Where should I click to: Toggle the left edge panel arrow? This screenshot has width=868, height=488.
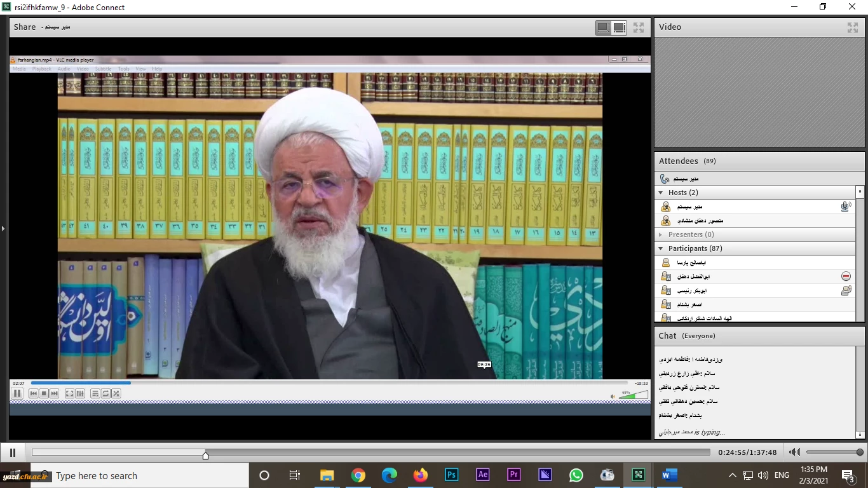tap(3, 229)
